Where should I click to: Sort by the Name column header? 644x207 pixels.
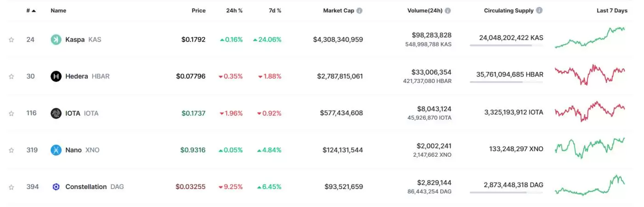point(58,11)
